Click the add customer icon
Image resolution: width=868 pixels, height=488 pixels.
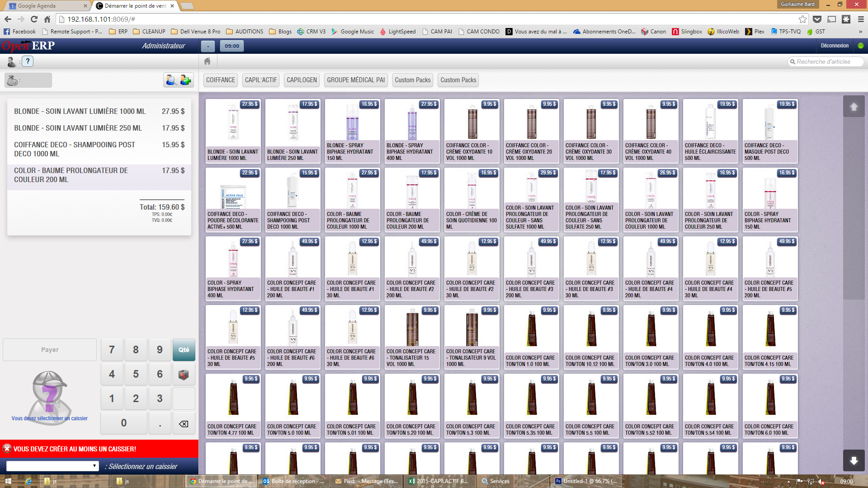coord(186,80)
